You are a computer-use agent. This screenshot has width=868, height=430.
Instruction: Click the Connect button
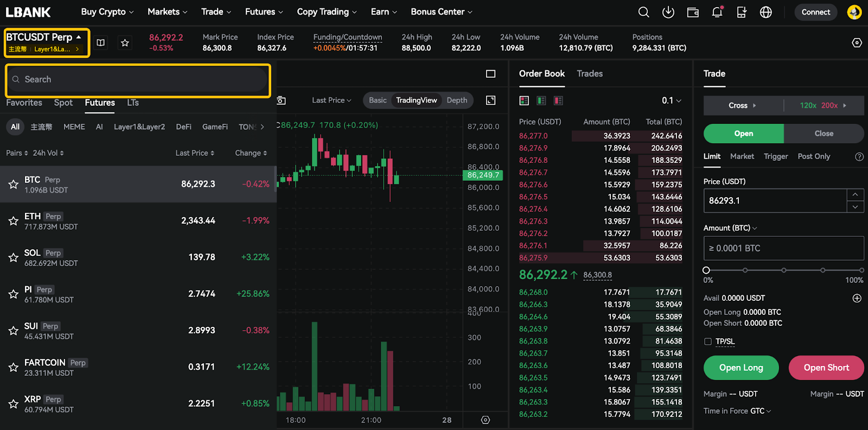click(x=816, y=12)
